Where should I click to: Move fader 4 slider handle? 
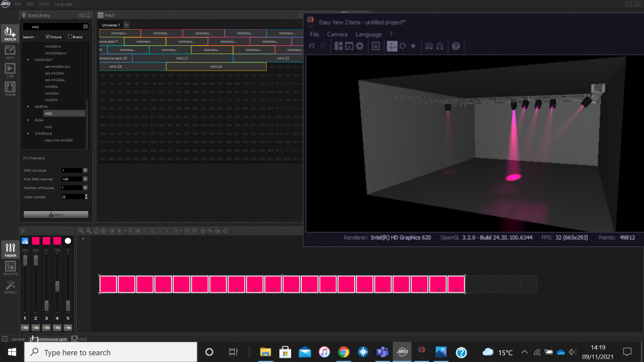point(57,286)
